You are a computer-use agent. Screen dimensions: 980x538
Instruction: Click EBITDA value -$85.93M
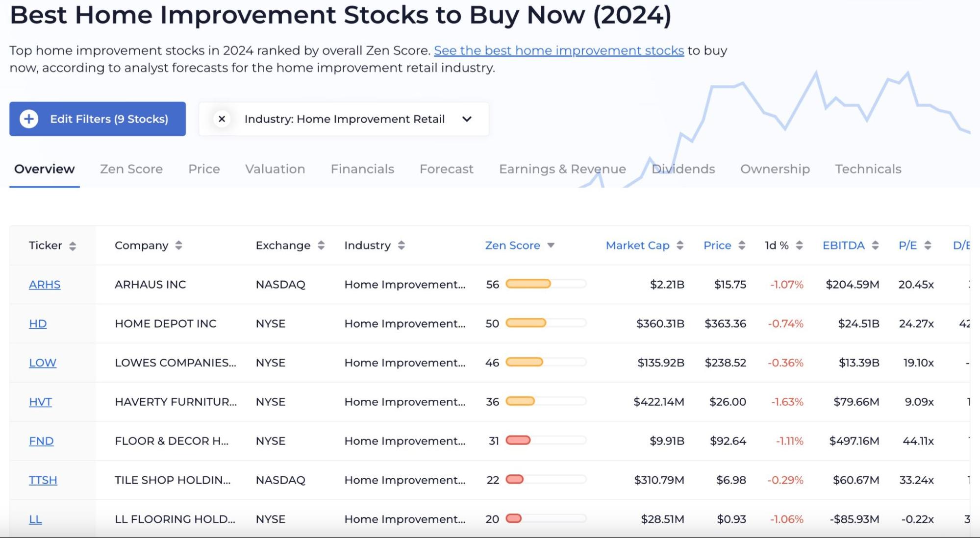[854, 519]
